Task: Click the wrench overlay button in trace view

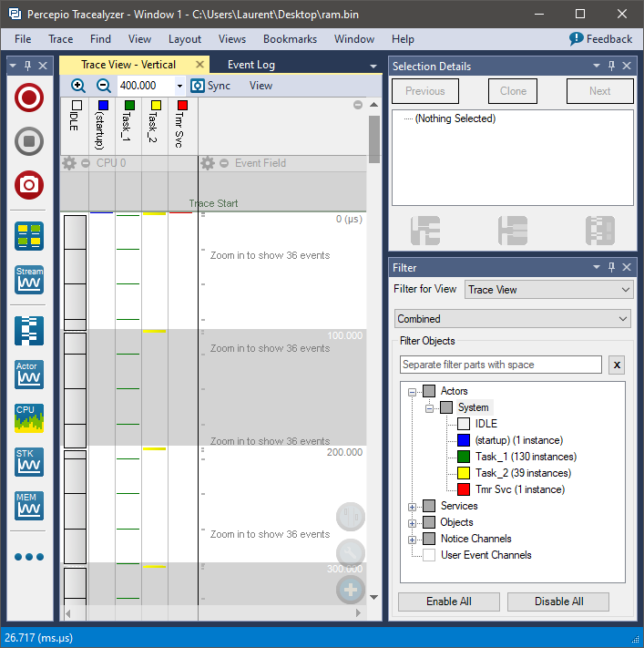Action: click(x=351, y=552)
